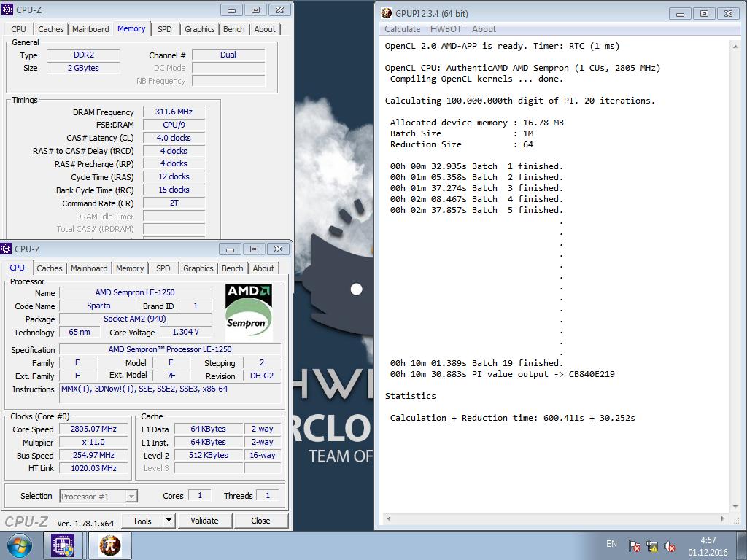
Task: Switch to Memory tab in lower CPU-Z
Action: pos(130,268)
